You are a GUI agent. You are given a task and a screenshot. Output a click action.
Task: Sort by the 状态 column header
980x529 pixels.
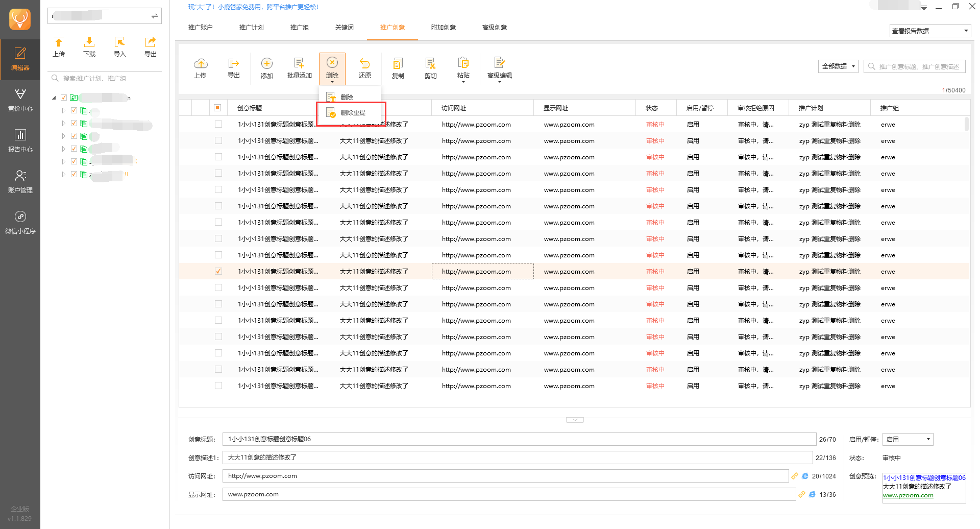652,108
